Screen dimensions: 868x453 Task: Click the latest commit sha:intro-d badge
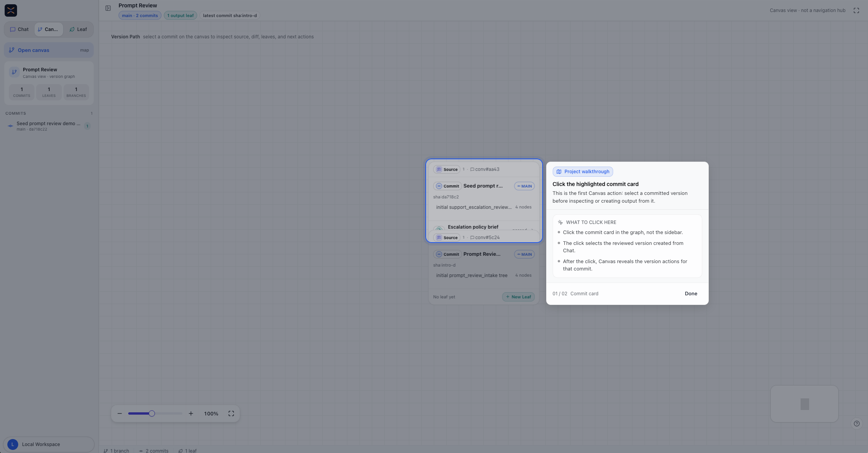pyautogui.click(x=230, y=16)
